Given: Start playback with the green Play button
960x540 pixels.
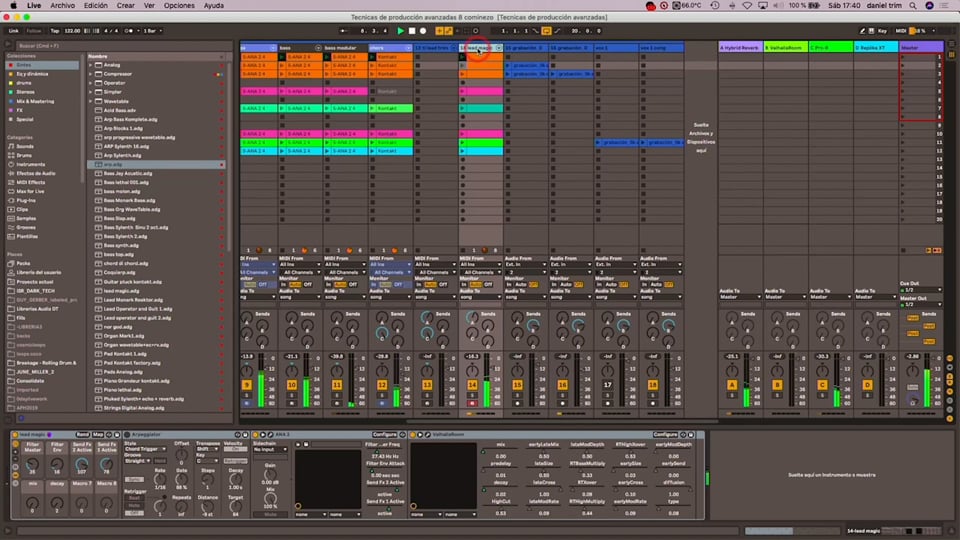Looking at the screenshot, I should click(x=400, y=31).
